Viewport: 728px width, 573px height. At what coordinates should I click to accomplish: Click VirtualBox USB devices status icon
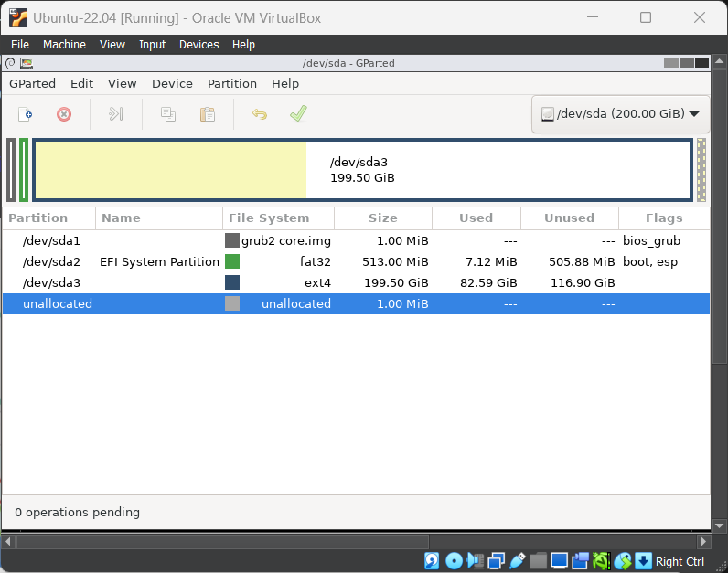(518, 561)
